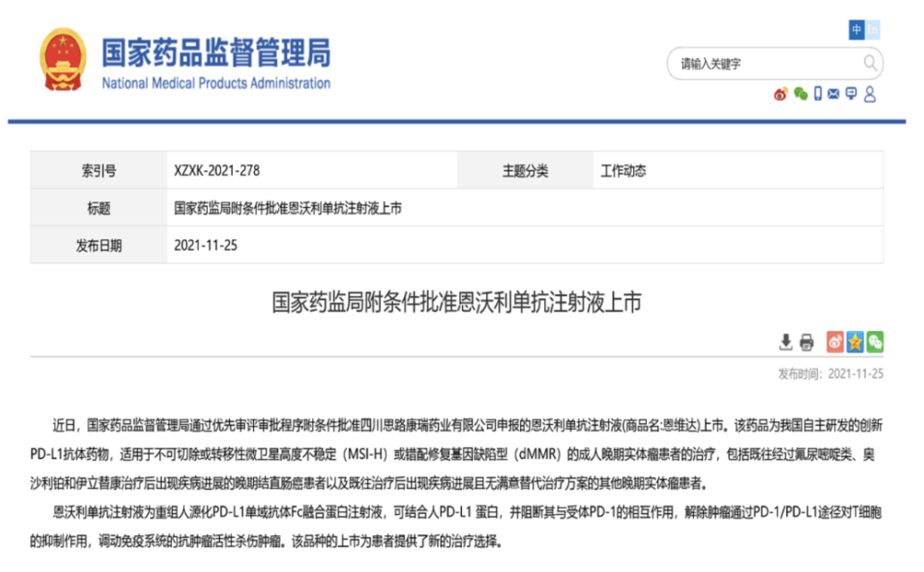Image resolution: width=924 pixels, height=572 pixels.
Task: Click the paragraph line starting 沙利铂和伊立替康
Action: click(x=369, y=483)
